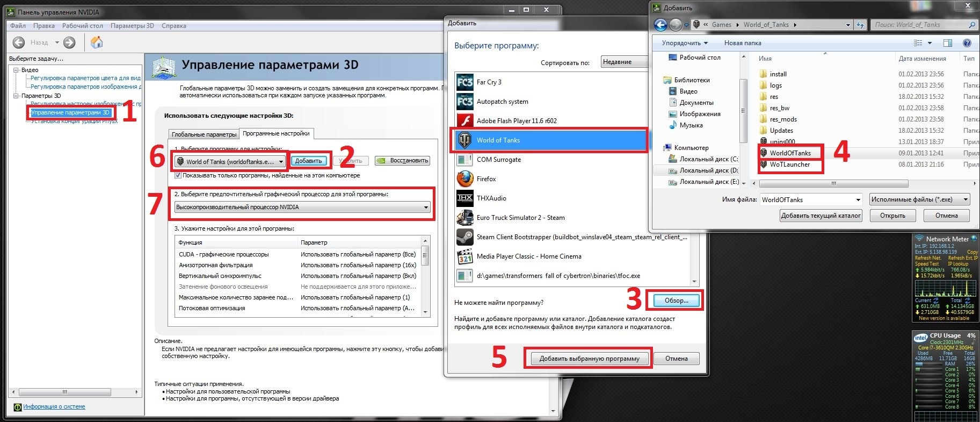Select Анизотропная фильтрация setting row
The height and width of the screenshot is (422, 980).
[297, 265]
